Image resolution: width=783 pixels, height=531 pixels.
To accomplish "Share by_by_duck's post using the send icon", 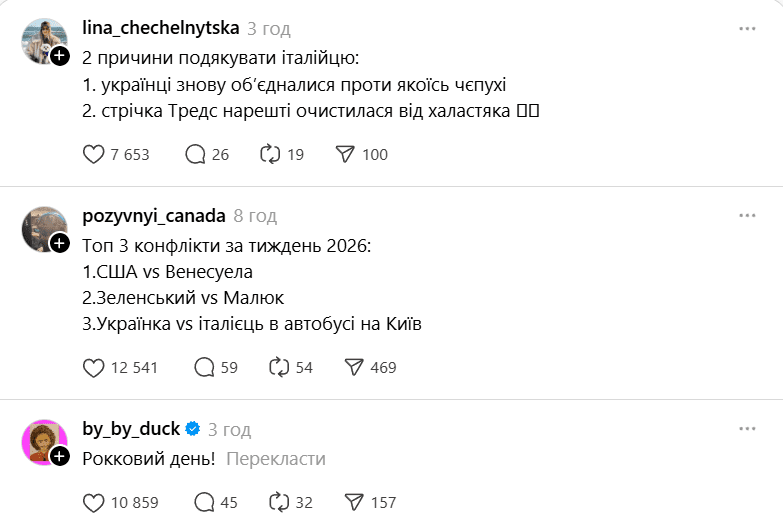I will pyautogui.click(x=353, y=502).
